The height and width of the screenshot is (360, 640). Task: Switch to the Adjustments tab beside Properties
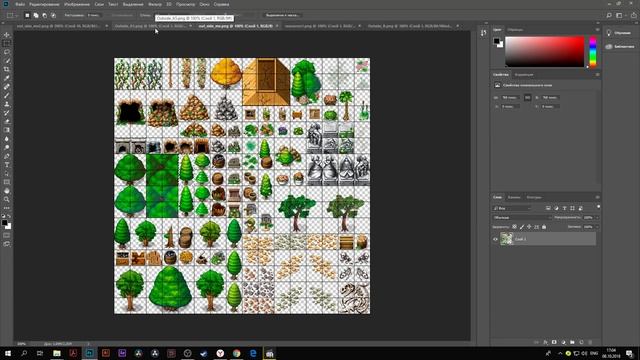524,75
